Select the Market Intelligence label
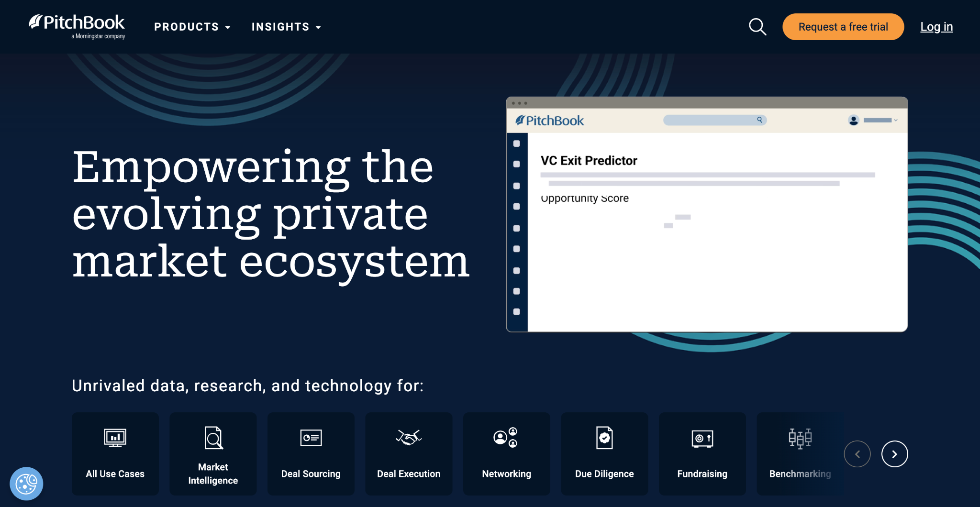 (x=213, y=474)
